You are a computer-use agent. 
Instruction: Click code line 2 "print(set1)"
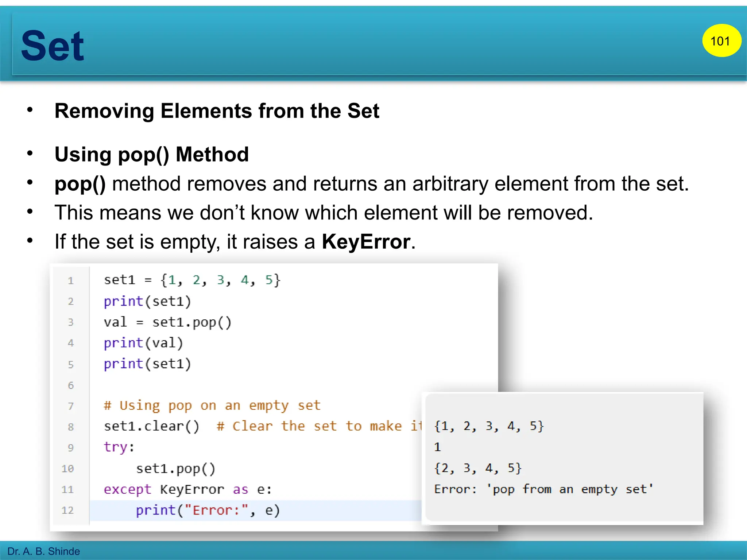click(147, 302)
